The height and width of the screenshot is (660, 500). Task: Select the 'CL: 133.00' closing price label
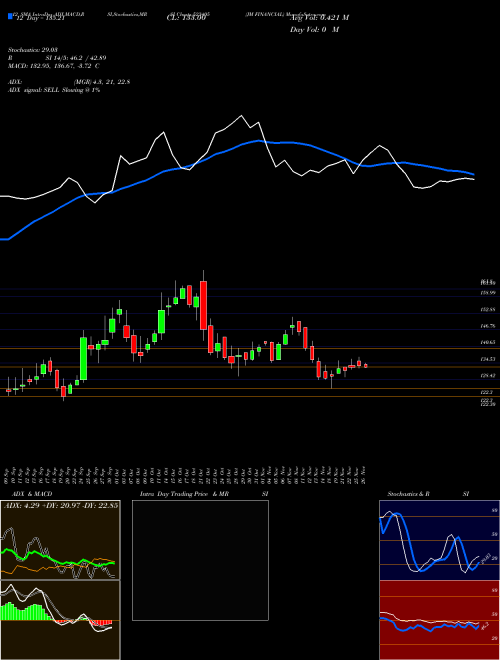click(186, 18)
